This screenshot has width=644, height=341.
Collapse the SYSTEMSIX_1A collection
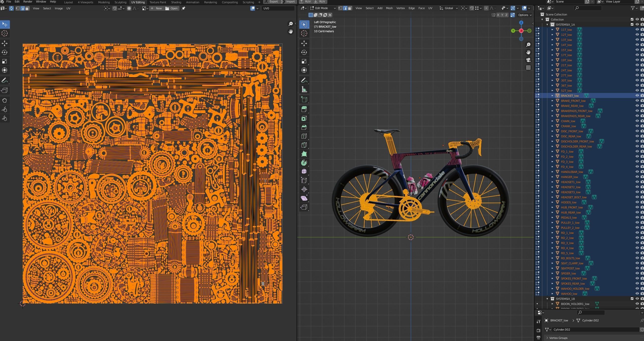(x=547, y=25)
